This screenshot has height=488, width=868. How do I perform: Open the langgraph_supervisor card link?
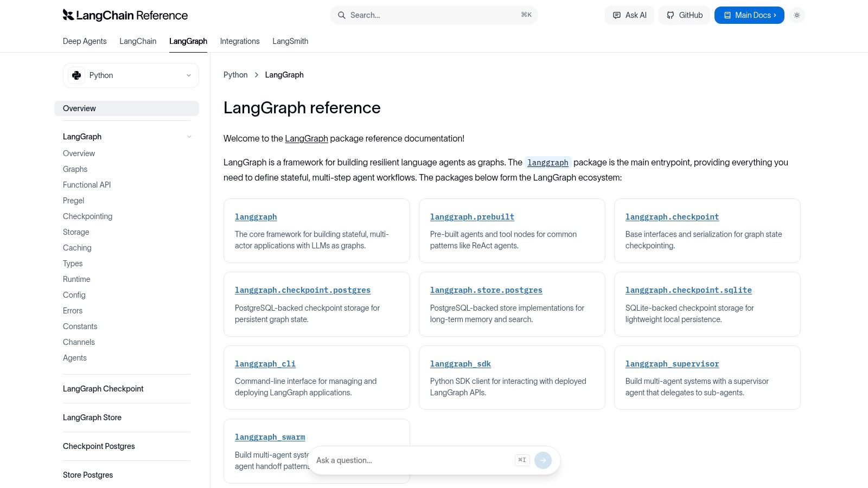(672, 364)
